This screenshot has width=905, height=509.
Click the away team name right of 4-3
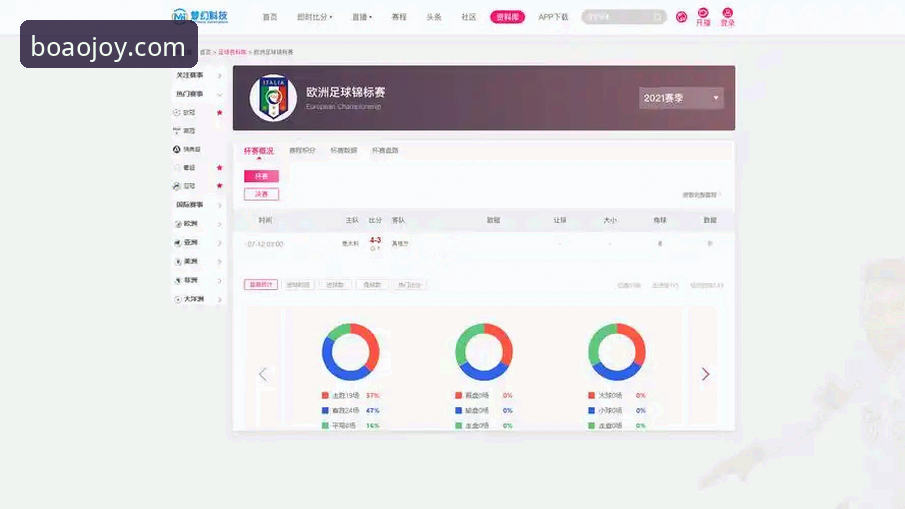pyautogui.click(x=400, y=244)
